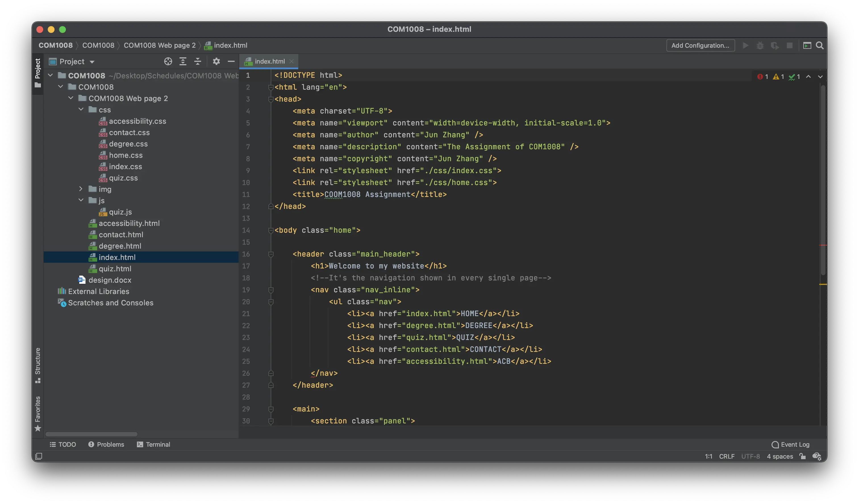Click Add Configuration button

700,45
